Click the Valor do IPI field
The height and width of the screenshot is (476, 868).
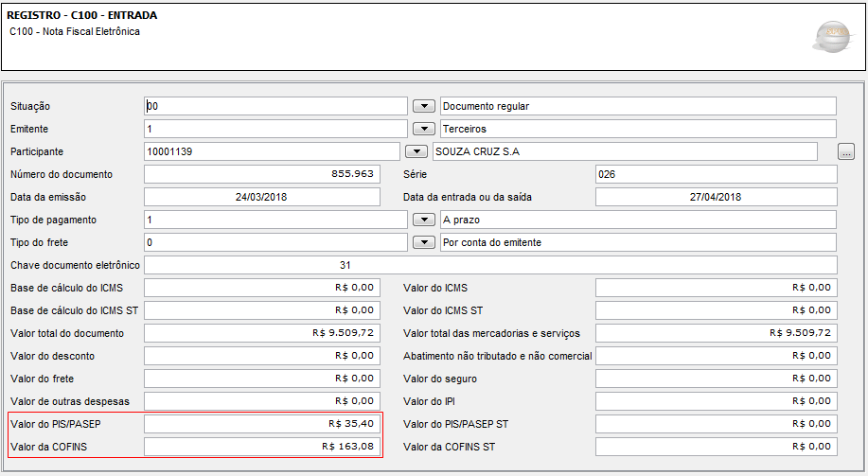point(716,401)
